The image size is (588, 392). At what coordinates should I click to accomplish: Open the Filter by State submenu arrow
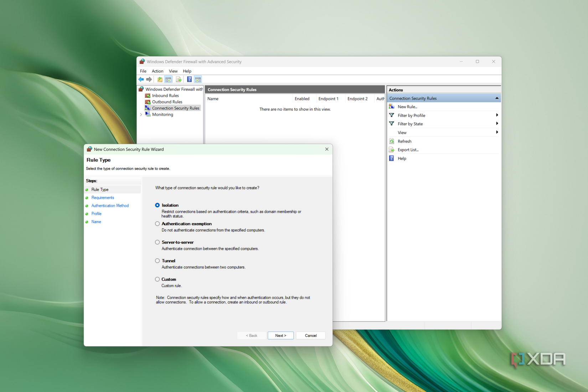tap(497, 124)
